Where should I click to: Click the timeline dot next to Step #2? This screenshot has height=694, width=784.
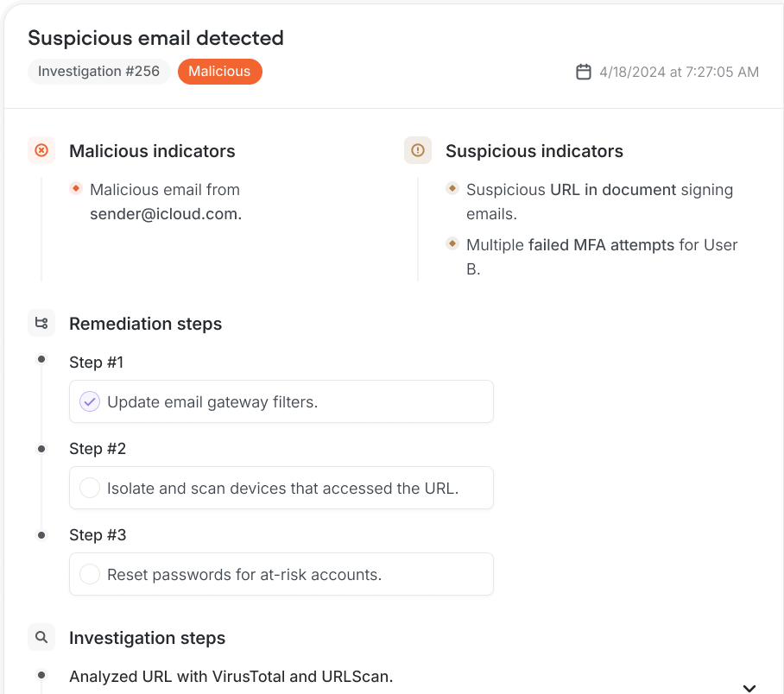pyautogui.click(x=41, y=449)
